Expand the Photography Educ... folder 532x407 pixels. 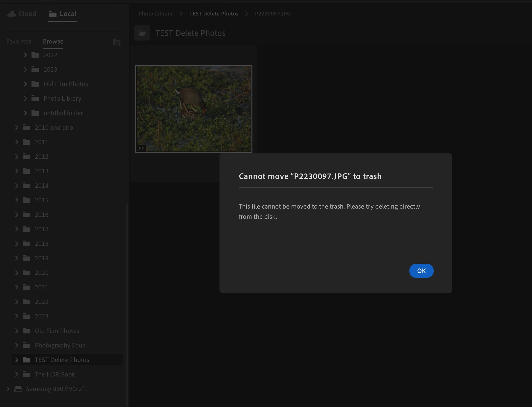point(16,345)
